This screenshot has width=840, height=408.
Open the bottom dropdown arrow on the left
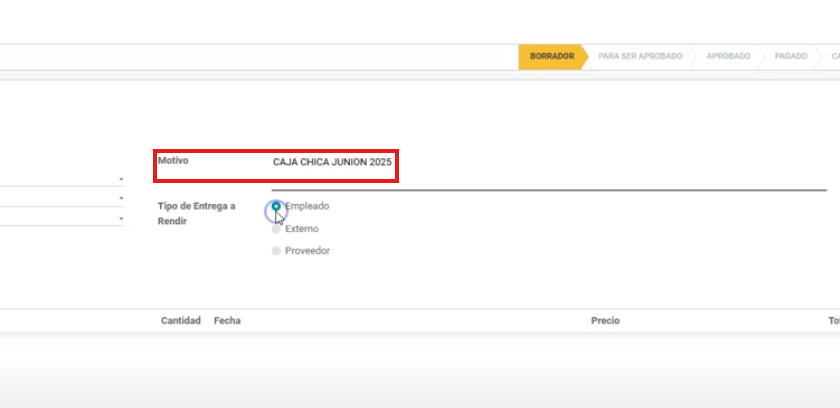120,218
